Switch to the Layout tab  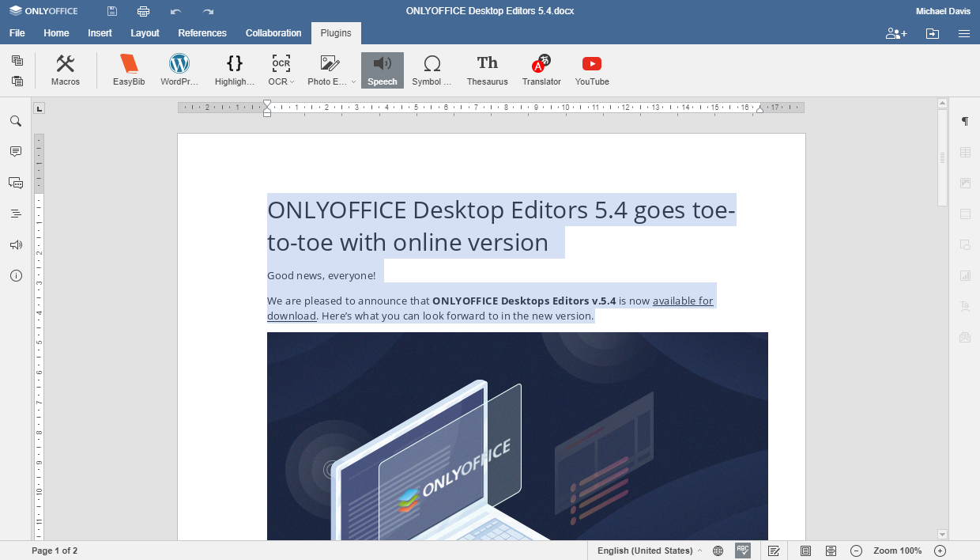pos(145,33)
